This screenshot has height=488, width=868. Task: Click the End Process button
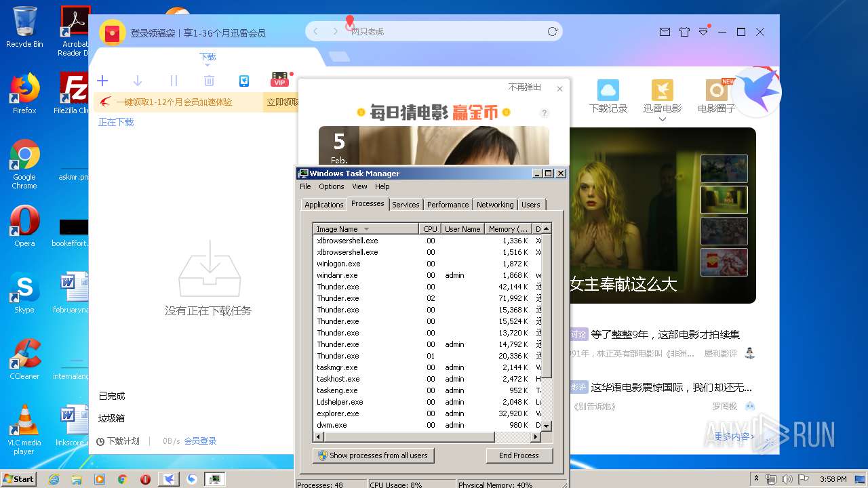519,455
